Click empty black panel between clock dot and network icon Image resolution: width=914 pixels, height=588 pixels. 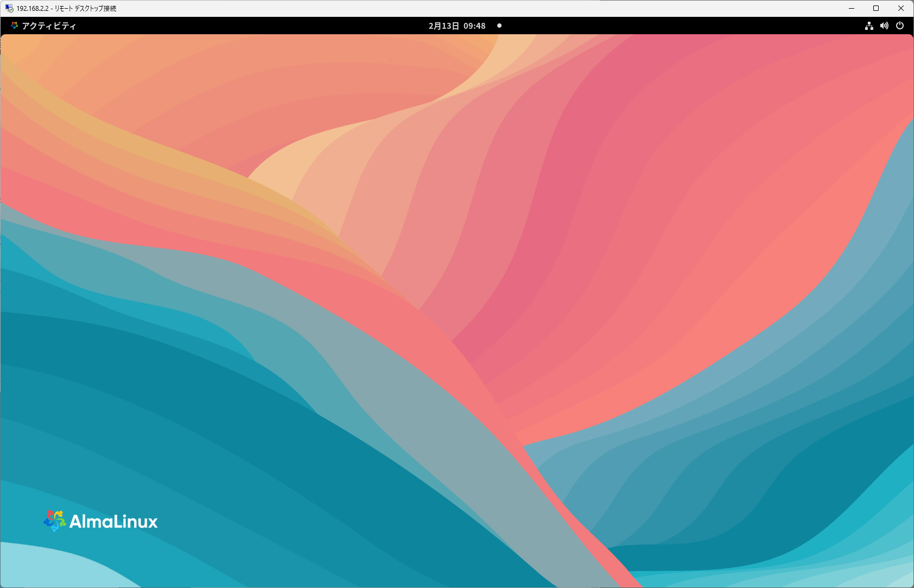[x=679, y=26]
